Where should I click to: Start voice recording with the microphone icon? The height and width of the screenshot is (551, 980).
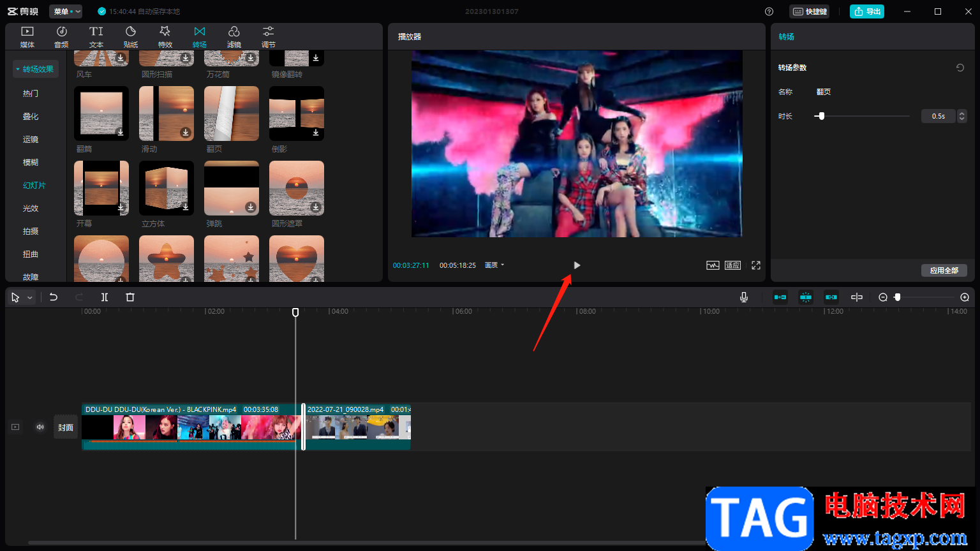click(x=744, y=297)
